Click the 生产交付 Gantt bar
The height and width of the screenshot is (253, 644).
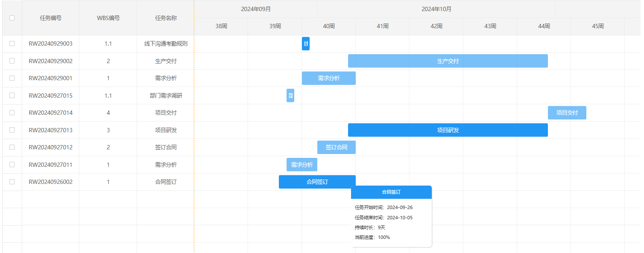448,61
